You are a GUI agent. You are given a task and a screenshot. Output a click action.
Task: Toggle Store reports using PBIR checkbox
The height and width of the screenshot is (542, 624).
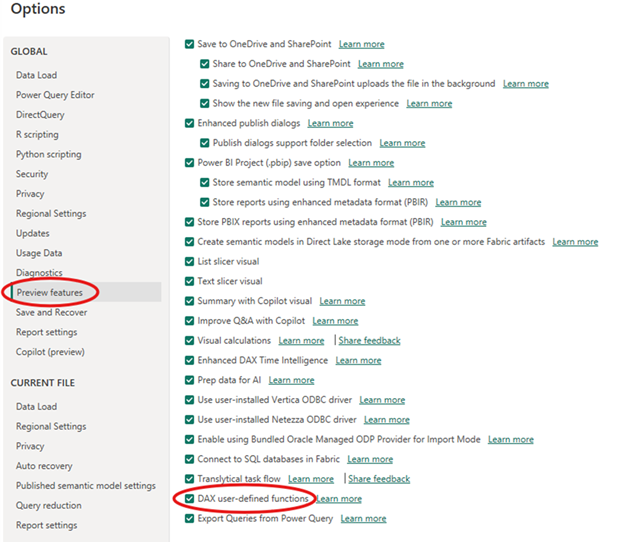[205, 202]
